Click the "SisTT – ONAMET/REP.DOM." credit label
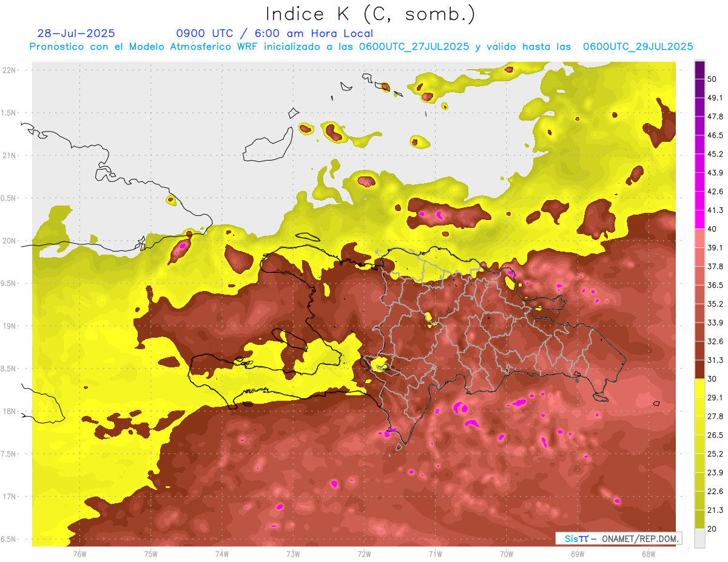Image resolution: width=728 pixels, height=562 pixels. [x=619, y=538]
